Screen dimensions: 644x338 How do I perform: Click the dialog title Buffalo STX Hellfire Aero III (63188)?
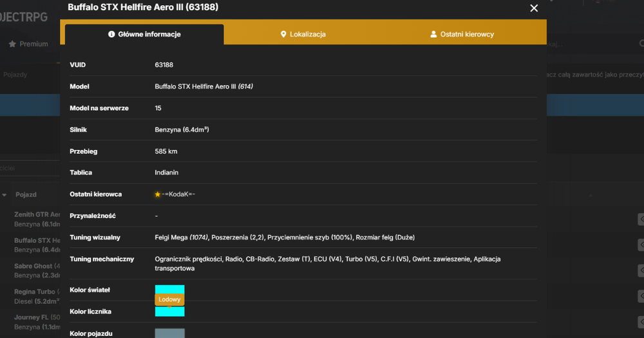(143, 7)
